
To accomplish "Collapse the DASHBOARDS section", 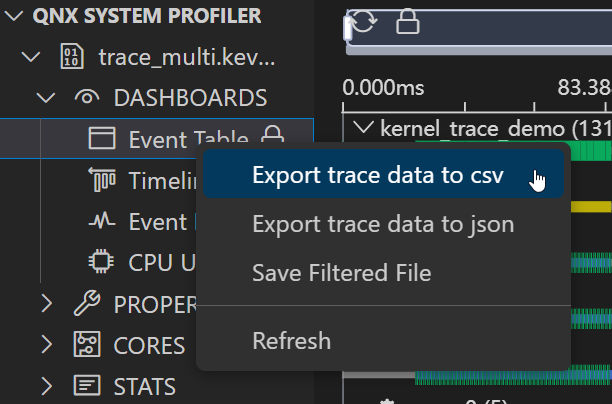I will coord(46,97).
